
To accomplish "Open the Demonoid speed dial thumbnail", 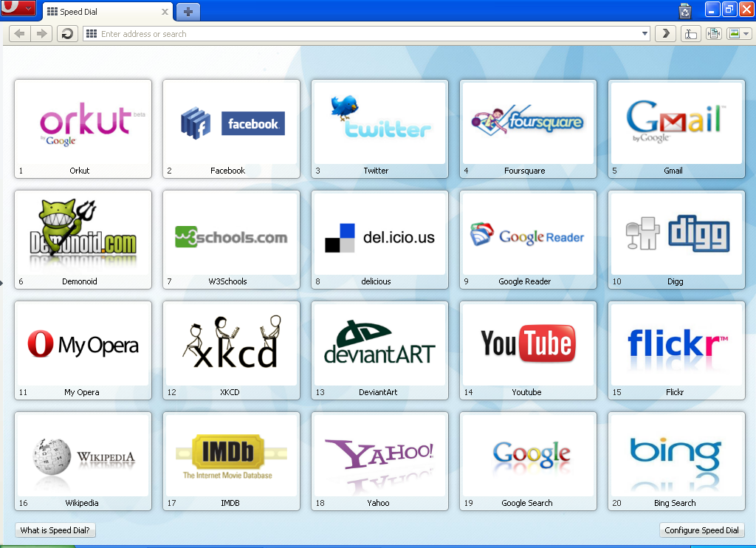I will pyautogui.click(x=83, y=240).
